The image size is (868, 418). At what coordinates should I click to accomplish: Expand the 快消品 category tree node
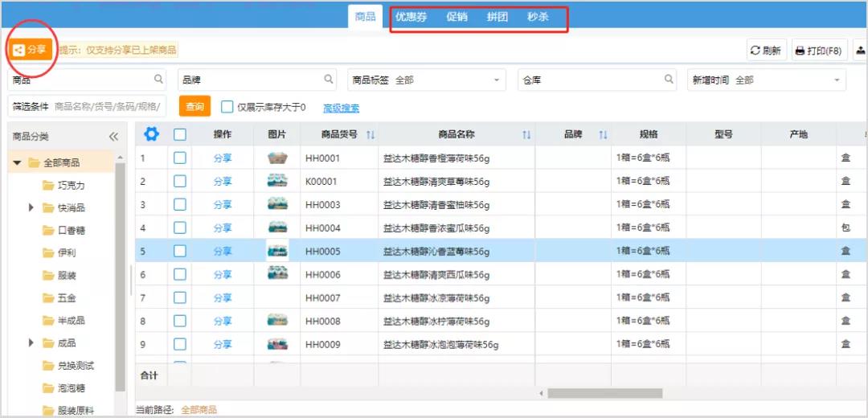[x=31, y=207]
